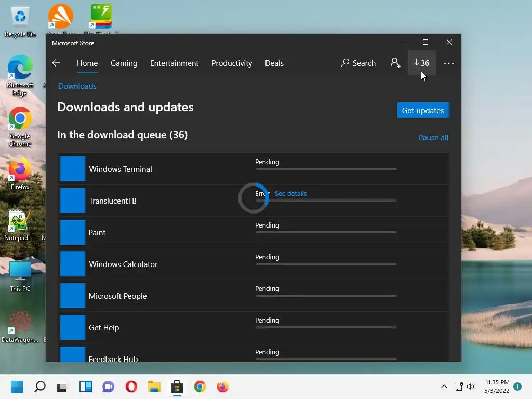Select the This PC desktop icon

pyautogui.click(x=20, y=276)
